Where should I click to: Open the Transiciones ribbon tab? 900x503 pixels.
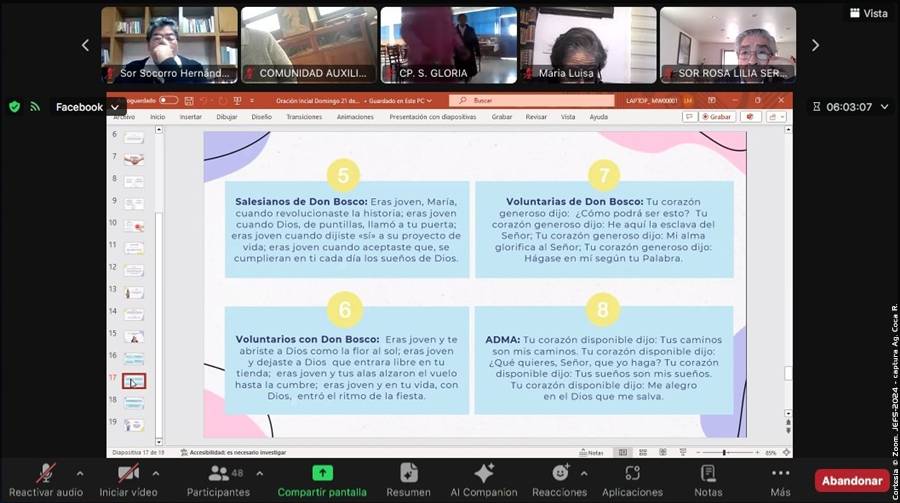pos(304,117)
